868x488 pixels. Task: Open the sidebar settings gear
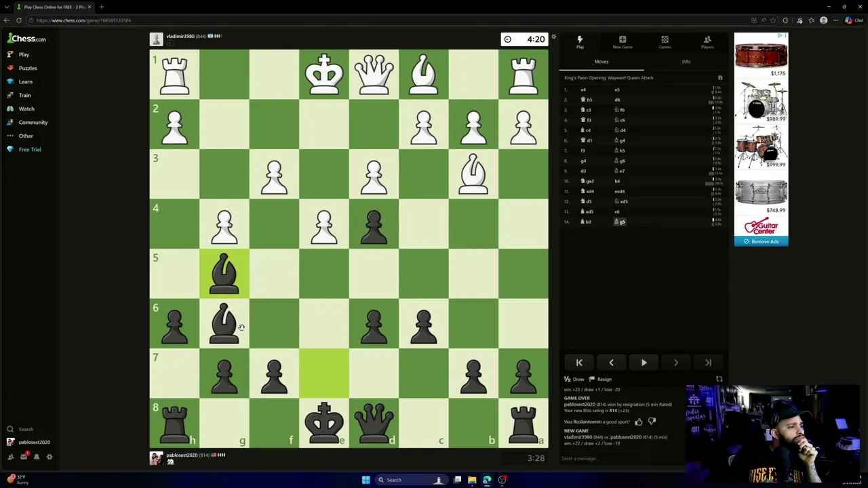50,457
